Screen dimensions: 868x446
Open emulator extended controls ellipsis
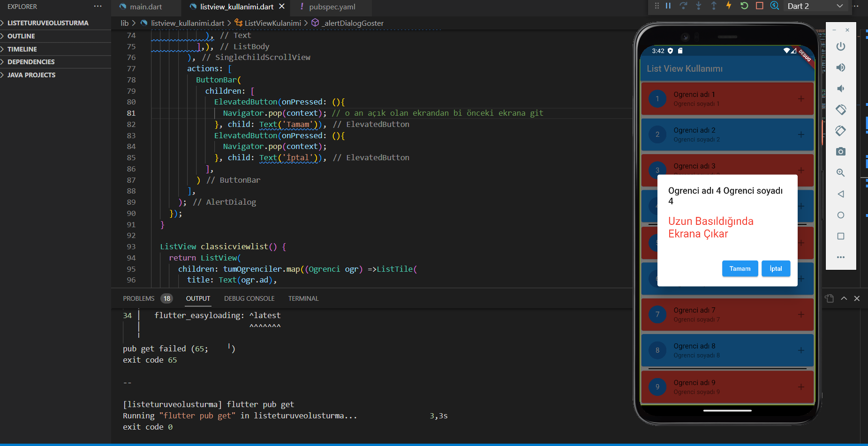[841, 257]
